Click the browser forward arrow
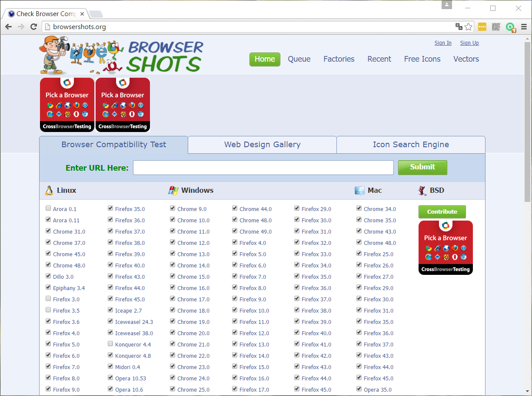Screen dimensions: 532x396 pyautogui.click(x=21, y=27)
